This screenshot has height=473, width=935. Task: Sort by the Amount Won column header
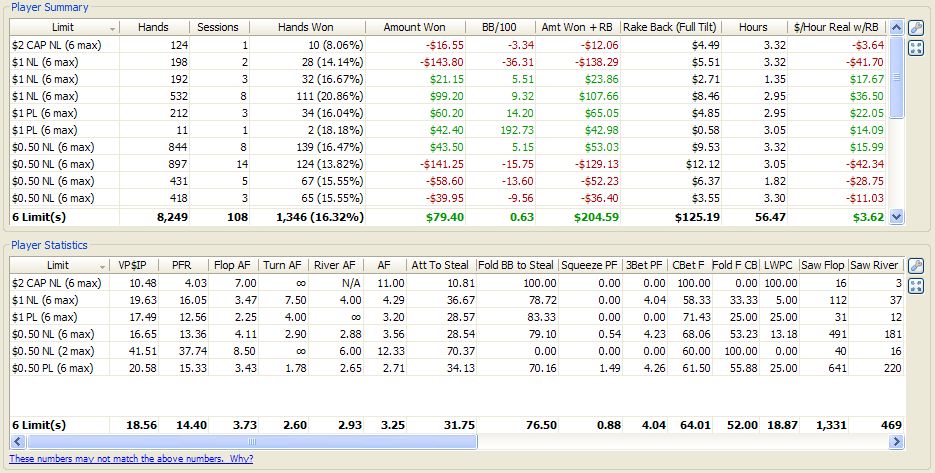pyautogui.click(x=414, y=27)
